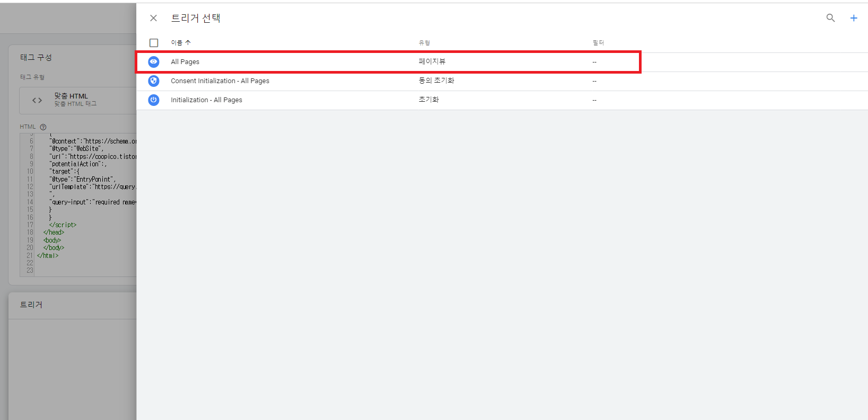Click the 트리거 section heading
The image size is (868, 420).
tap(31, 305)
